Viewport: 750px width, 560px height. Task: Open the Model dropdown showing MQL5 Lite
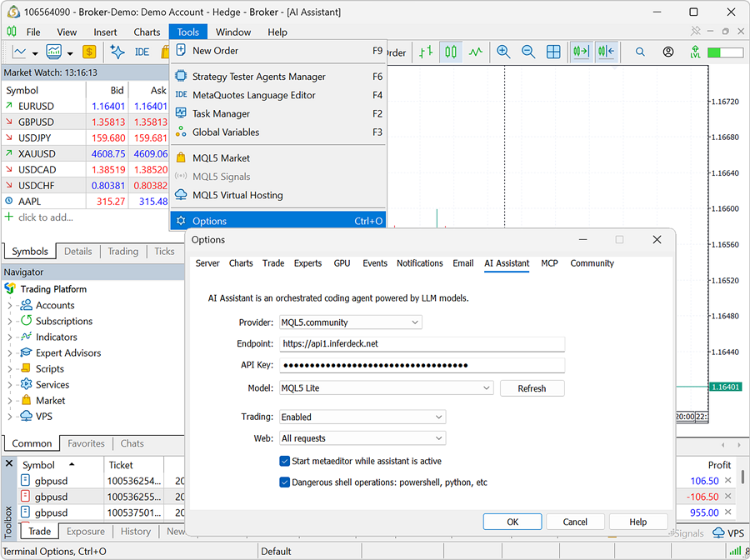pyautogui.click(x=387, y=387)
